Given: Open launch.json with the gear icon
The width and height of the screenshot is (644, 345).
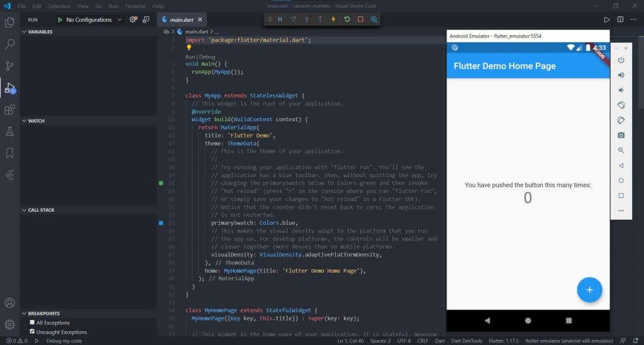Looking at the screenshot, I should (133, 19).
